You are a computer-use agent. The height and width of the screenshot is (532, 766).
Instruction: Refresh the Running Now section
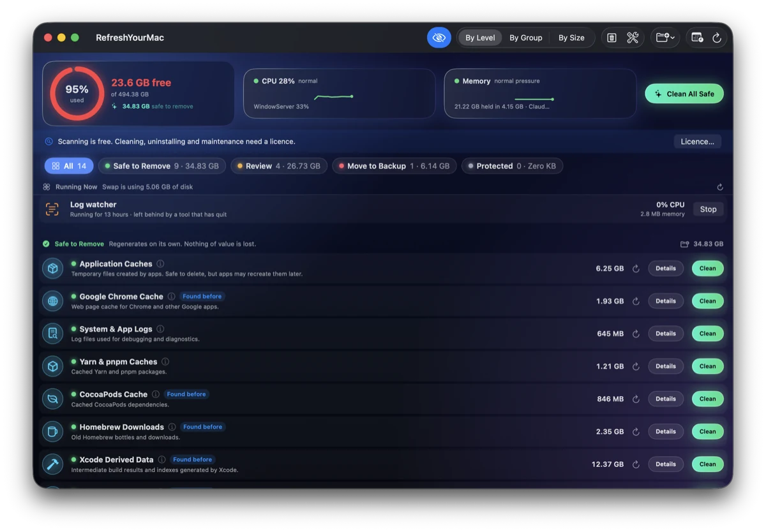pyautogui.click(x=720, y=187)
